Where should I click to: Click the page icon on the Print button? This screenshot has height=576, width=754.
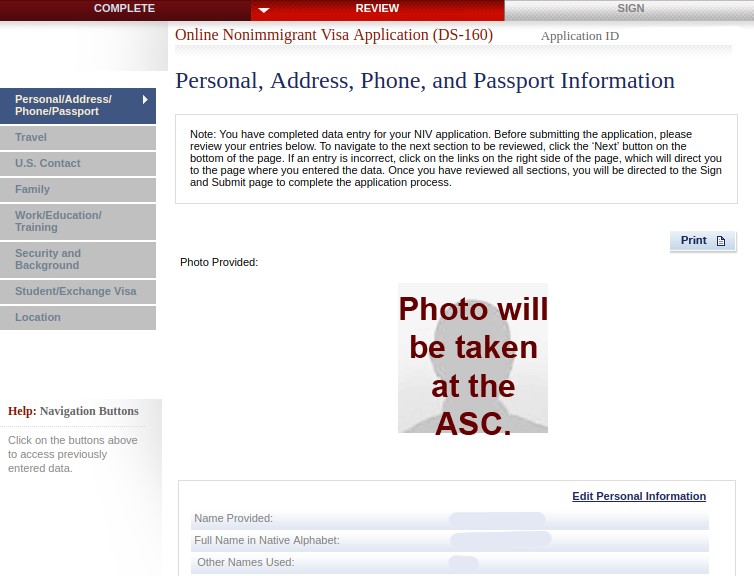point(720,241)
